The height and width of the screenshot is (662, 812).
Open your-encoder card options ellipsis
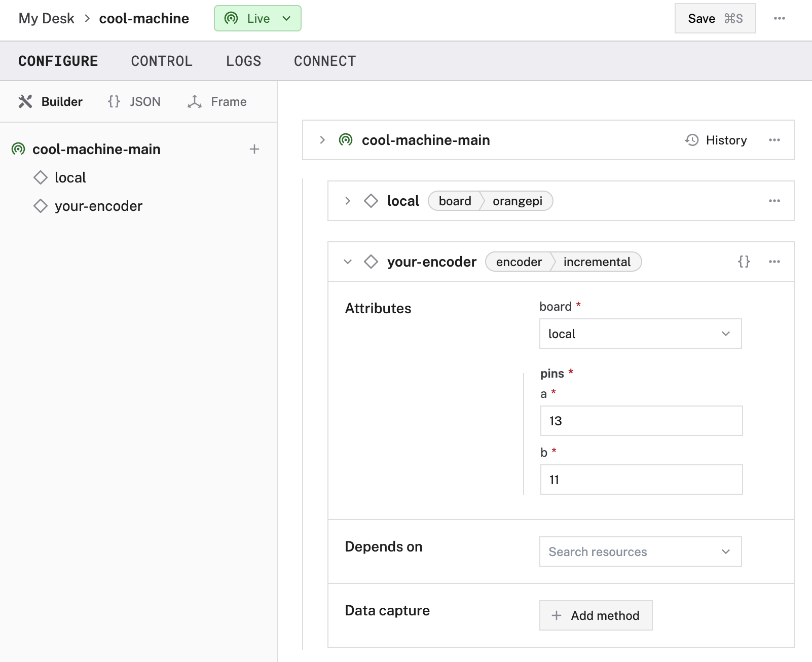click(774, 262)
